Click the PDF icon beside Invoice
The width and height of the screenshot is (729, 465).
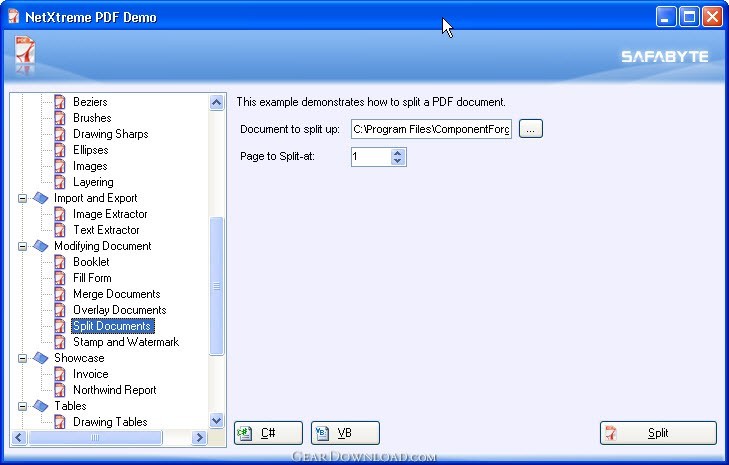[59, 374]
